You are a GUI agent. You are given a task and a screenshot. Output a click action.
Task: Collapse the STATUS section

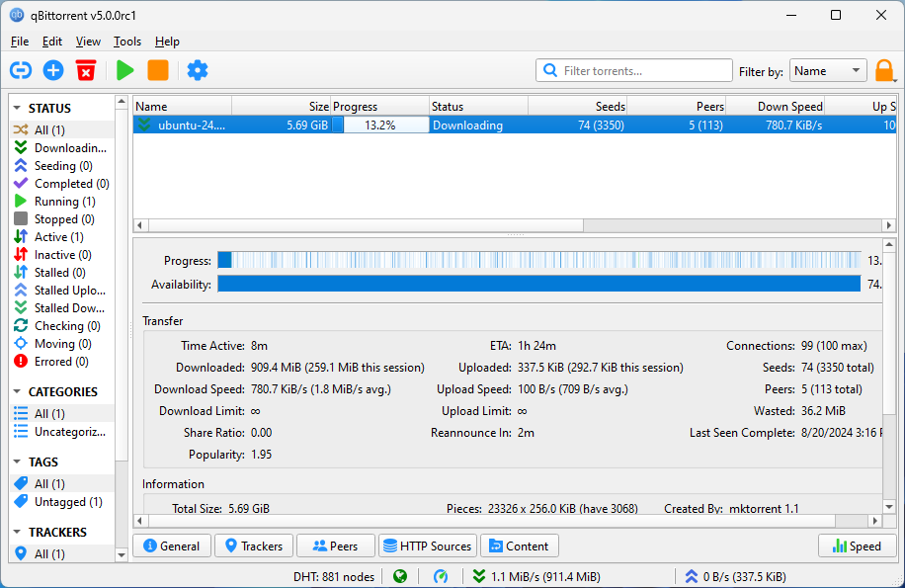pyautogui.click(x=17, y=108)
